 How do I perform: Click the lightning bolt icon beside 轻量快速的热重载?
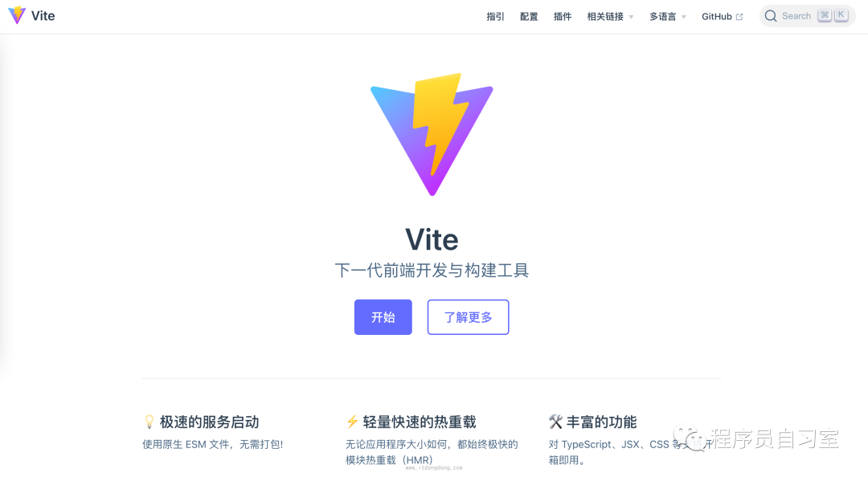pyautogui.click(x=352, y=422)
